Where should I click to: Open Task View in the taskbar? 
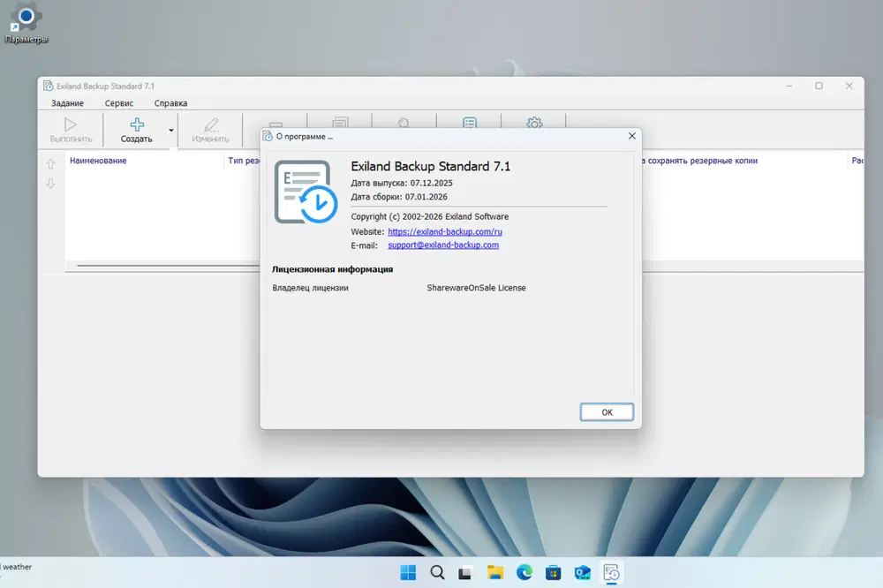point(465,573)
